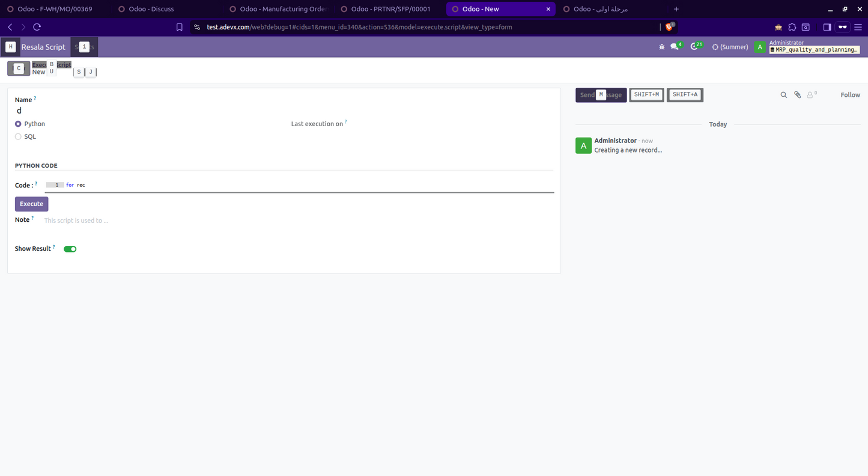This screenshot has height=476, width=868.
Task: Select the Python radio option
Action: (x=18, y=124)
